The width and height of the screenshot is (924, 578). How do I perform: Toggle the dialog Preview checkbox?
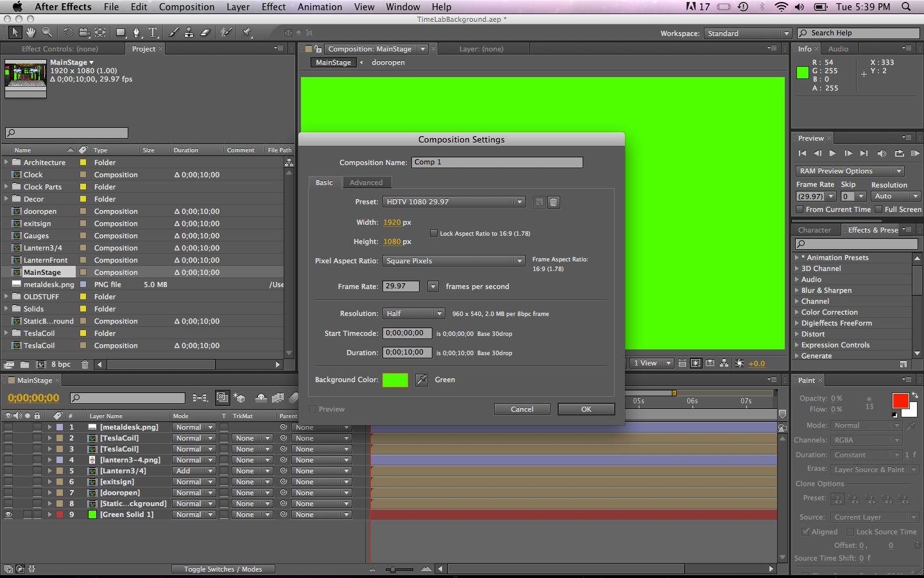coord(312,409)
